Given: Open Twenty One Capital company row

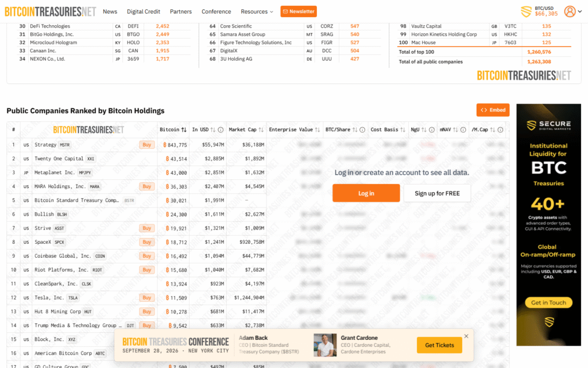Looking at the screenshot, I should click(x=59, y=159).
